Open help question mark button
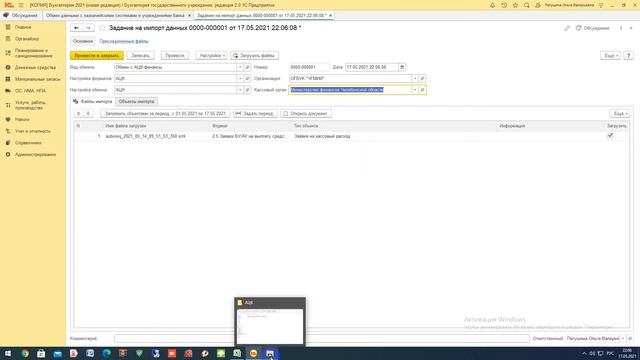The width and height of the screenshot is (640, 360). [x=629, y=56]
